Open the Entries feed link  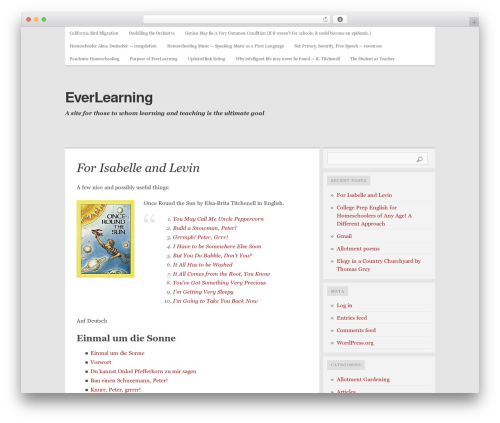tap(352, 318)
